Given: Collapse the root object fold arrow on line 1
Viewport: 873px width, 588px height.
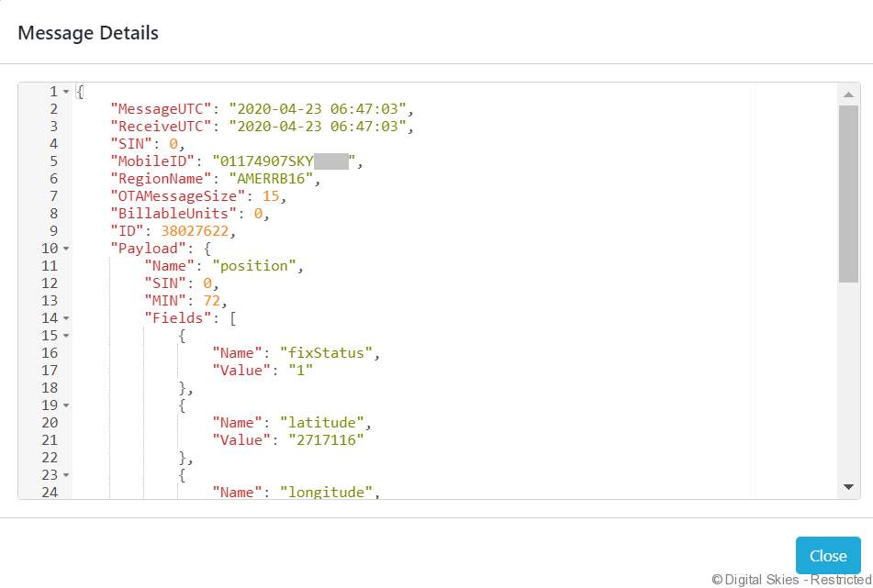Looking at the screenshot, I should click(66, 92).
